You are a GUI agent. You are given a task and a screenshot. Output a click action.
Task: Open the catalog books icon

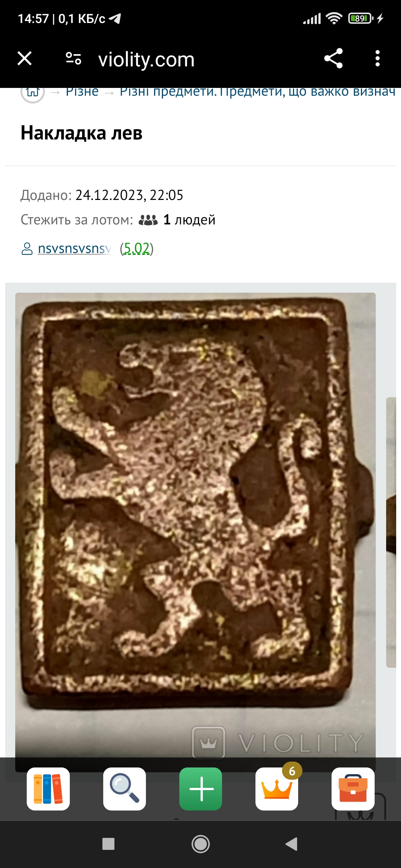[x=48, y=789]
